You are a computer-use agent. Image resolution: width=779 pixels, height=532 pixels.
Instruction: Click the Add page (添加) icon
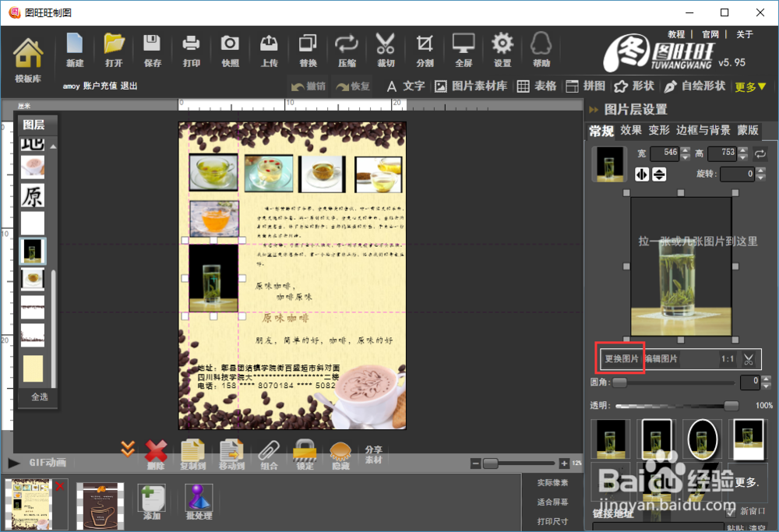[x=152, y=498]
